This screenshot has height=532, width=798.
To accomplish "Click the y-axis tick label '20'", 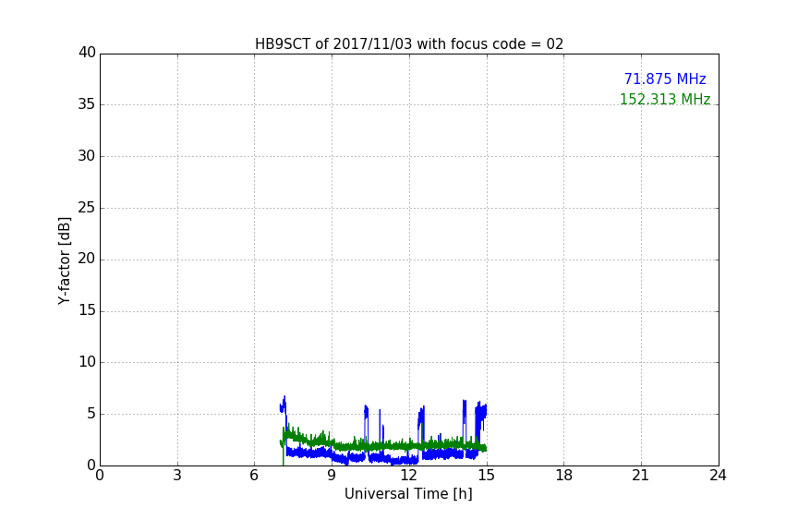I will pyautogui.click(x=87, y=259).
